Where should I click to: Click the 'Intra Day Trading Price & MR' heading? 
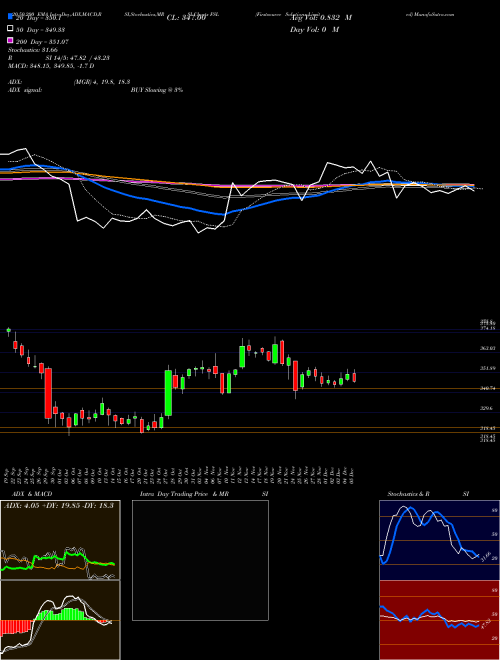click(184, 494)
